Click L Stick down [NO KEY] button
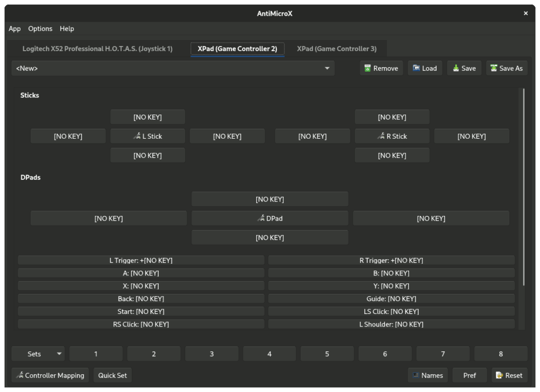The image size is (540, 392). (148, 155)
